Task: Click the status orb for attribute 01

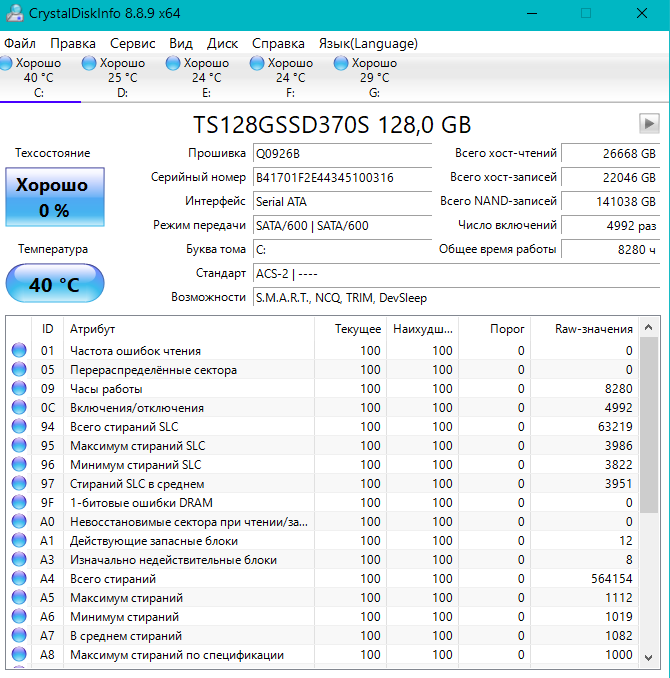Action: click(19, 350)
